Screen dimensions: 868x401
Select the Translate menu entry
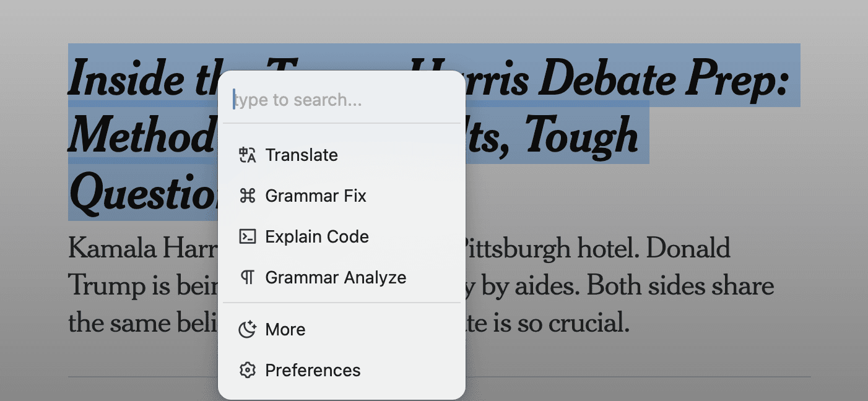click(302, 155)
